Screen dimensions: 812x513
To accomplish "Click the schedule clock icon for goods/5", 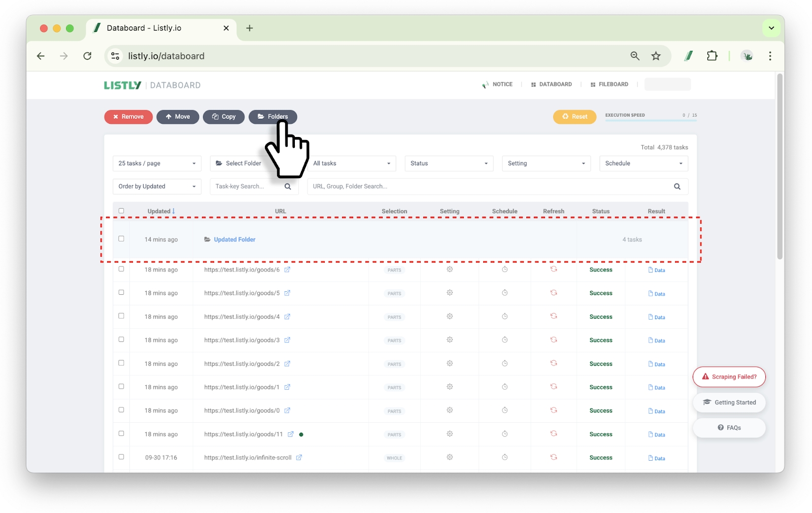I will [x=504, y=293].
